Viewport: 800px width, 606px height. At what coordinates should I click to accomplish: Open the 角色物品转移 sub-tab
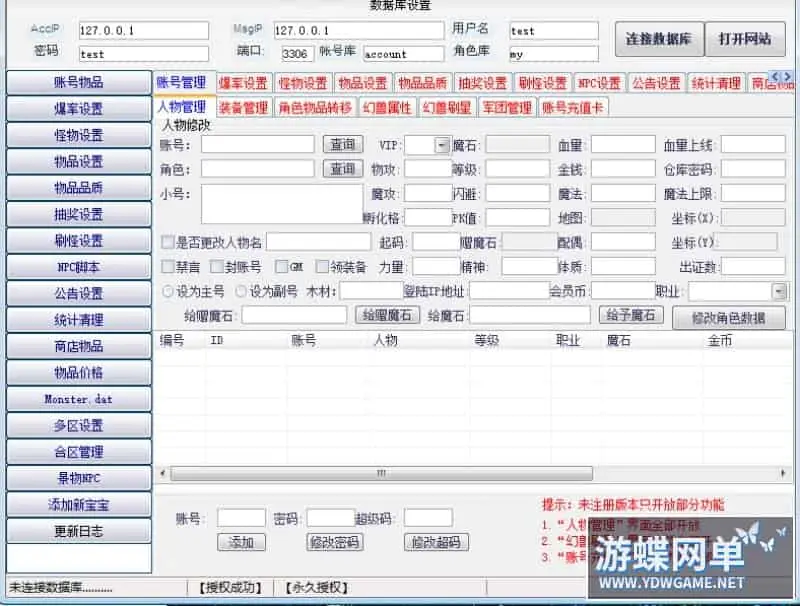pos(315,108)
